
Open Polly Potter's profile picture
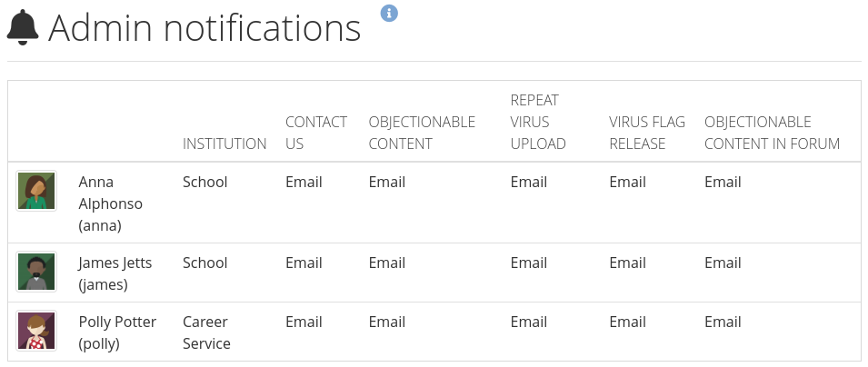click(x=36, y=331)
